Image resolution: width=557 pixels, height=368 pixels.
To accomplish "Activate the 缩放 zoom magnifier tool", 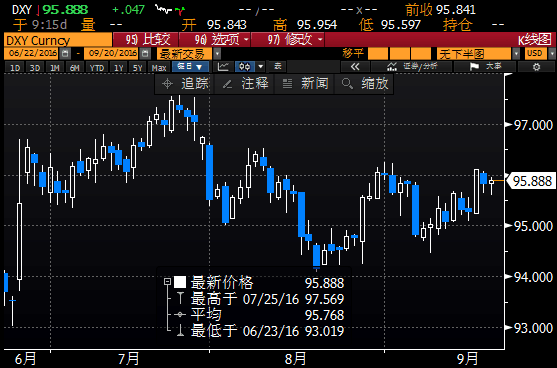I will coord(364,84).
